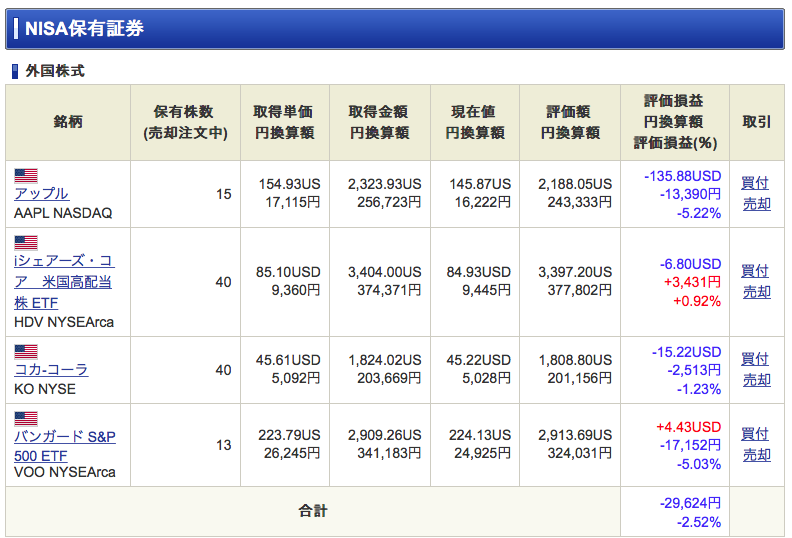Click 売却 in the HDV row
This screenshot has height=538, width=792.
click(756, 291)
